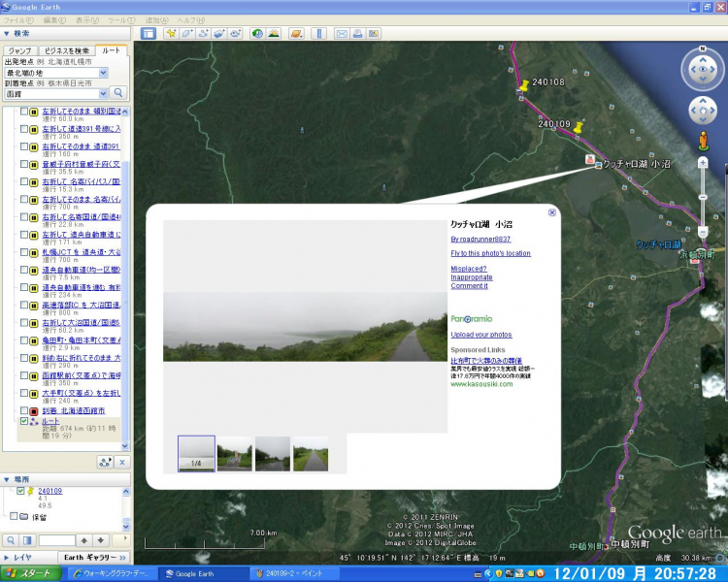Click the route search magnifier button
This screenshot has width=728, height=582.
pos(118,93)
